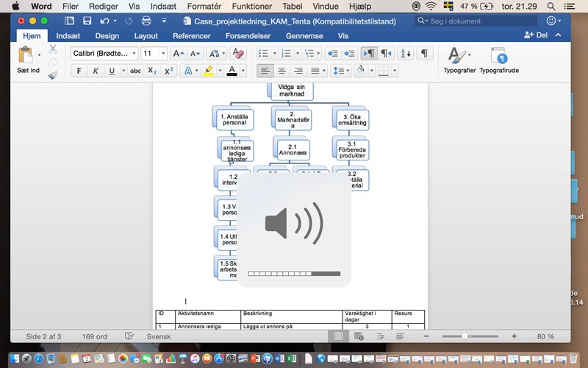Click the sort A-Z icon

[405, 54]
